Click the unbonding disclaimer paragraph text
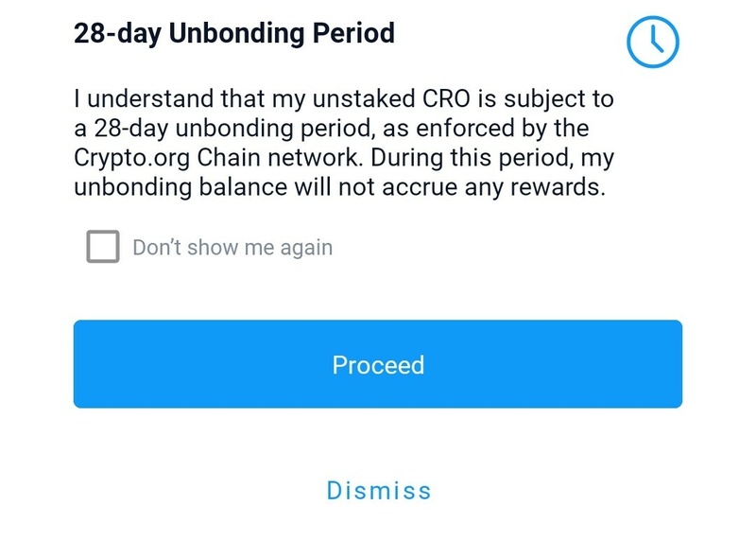756x558 pixels. click(344, 143)
